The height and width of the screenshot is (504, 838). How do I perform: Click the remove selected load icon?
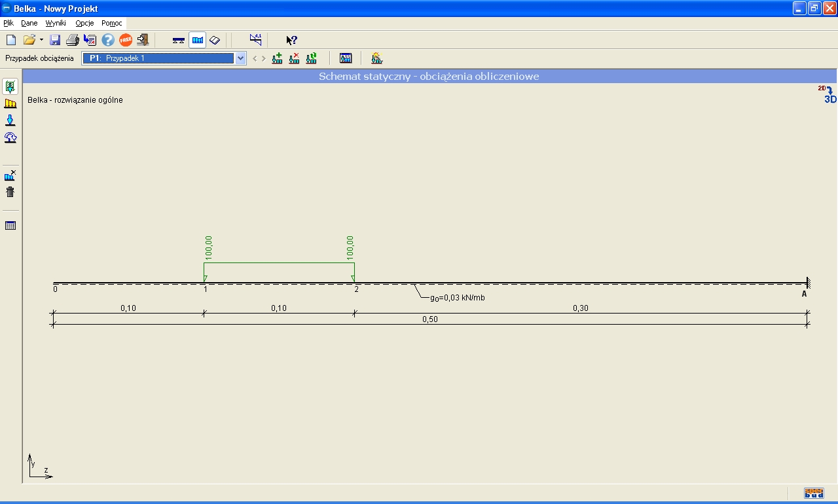[10, 175]
